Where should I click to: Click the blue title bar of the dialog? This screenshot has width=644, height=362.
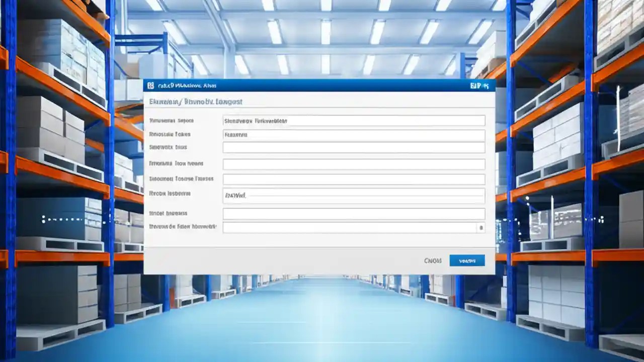(x=317, y=85)
